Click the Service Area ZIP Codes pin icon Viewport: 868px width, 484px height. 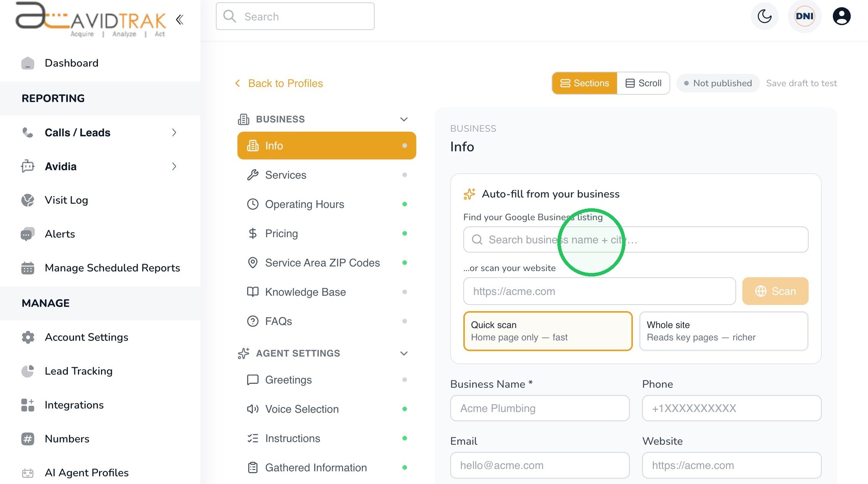tap(253, 263)
